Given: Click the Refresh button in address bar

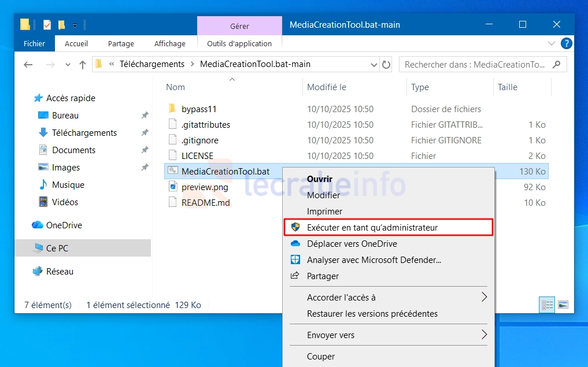Looking at the screenshot, I should (x=386, y=65).
